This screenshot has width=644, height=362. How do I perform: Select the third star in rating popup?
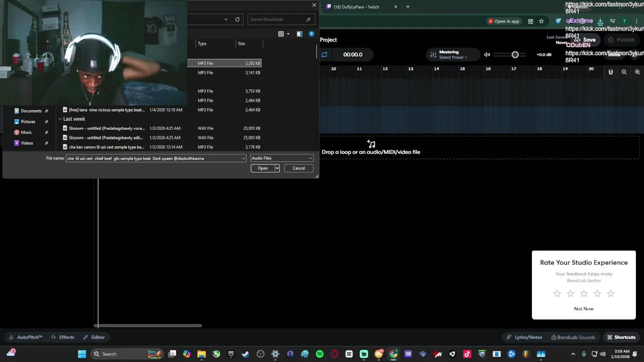(584, 293)
